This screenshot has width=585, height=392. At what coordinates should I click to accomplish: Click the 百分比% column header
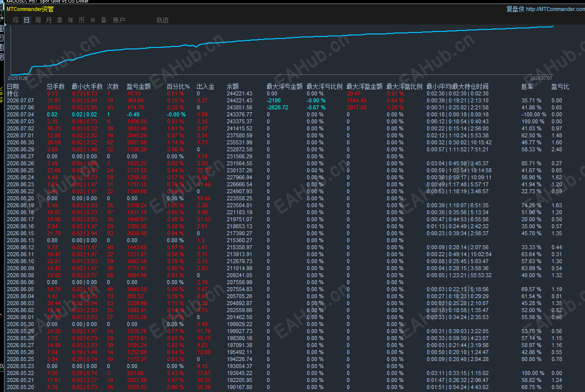pyautogui.click(x=178, y=86)
